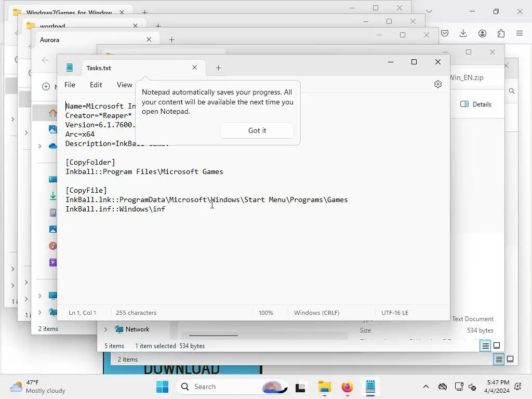
Task: Expand Network in Aurora Explorer sidebar
Action: tap(39, 312)
